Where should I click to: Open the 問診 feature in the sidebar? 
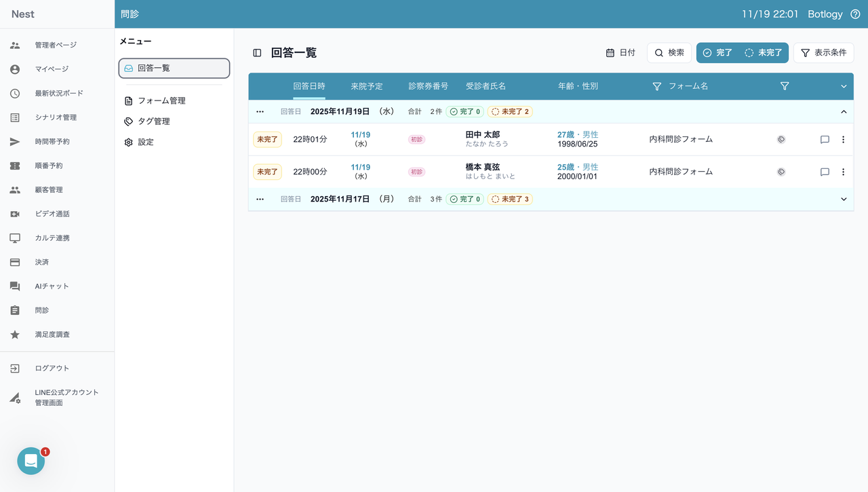point(42,310)
